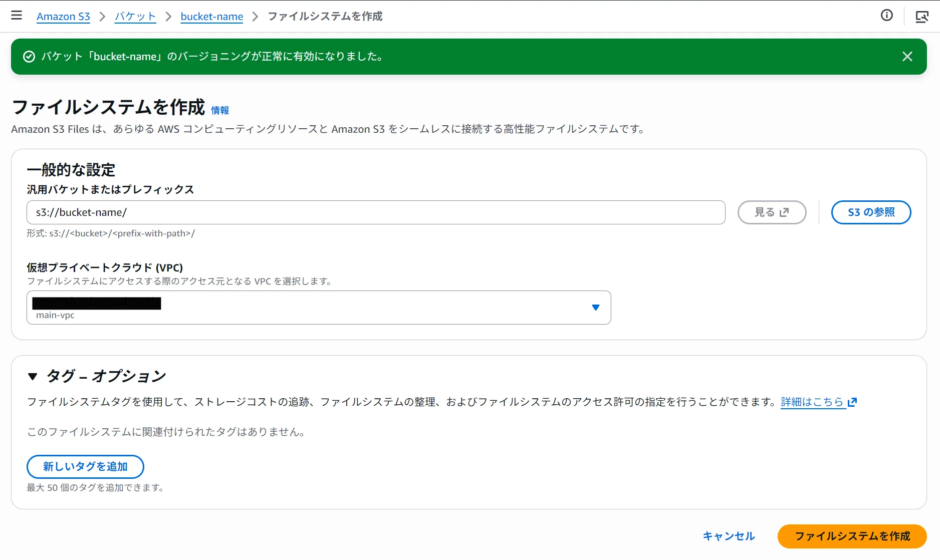Open the バケット breadcrumb link
940x560 pixels.
tap(135, 16)
